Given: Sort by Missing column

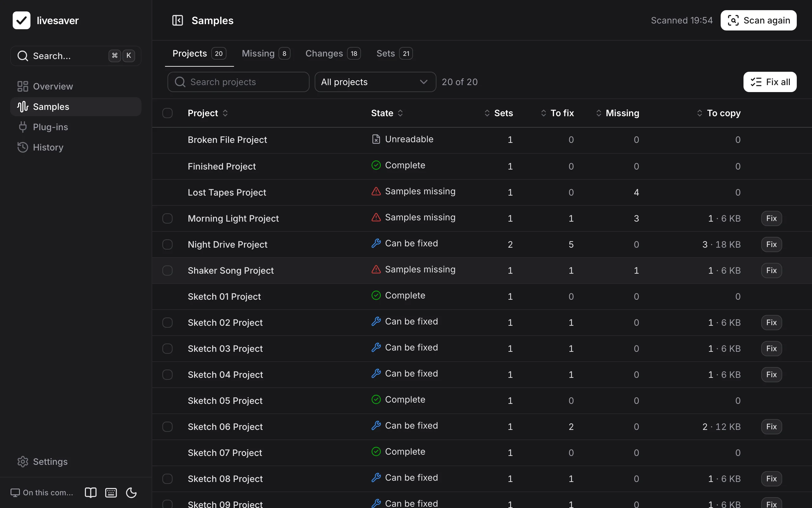Looking at the screenshot, I should (617, 113).
